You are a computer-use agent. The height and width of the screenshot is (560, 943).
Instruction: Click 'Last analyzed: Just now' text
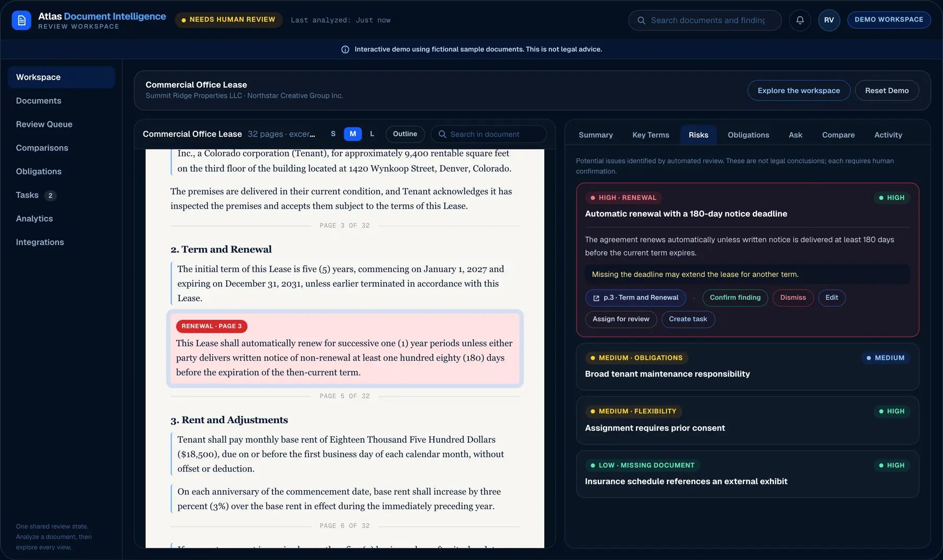coord(341,20)
